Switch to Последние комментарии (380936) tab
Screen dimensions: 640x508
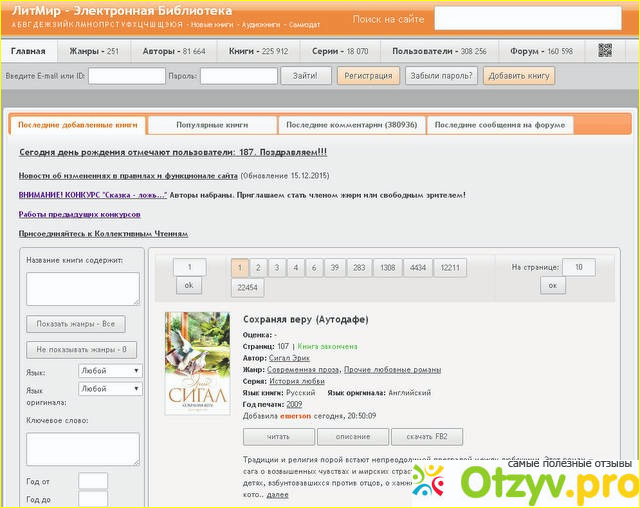351,125
